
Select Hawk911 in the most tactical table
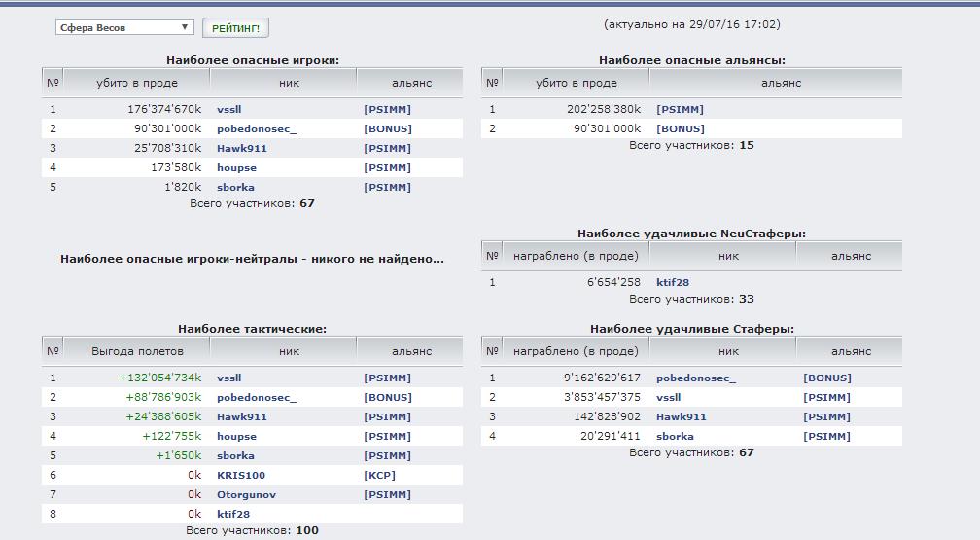pyautogui.click(x=241, y=417)
